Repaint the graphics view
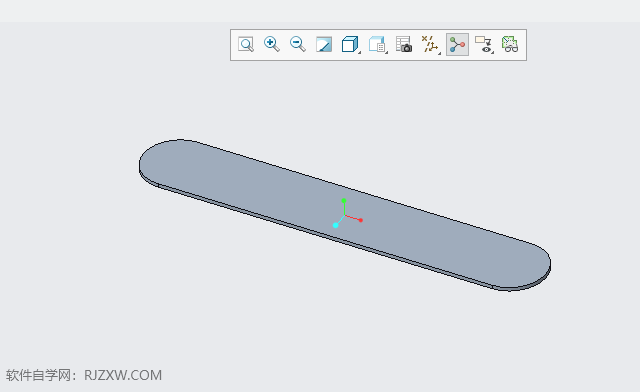The image size is (640, 392). (x=324, y=45)
